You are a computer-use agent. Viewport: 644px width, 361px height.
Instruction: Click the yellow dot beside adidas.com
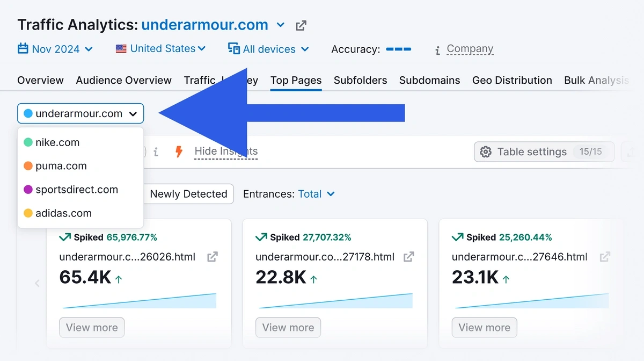coord(28,213)
